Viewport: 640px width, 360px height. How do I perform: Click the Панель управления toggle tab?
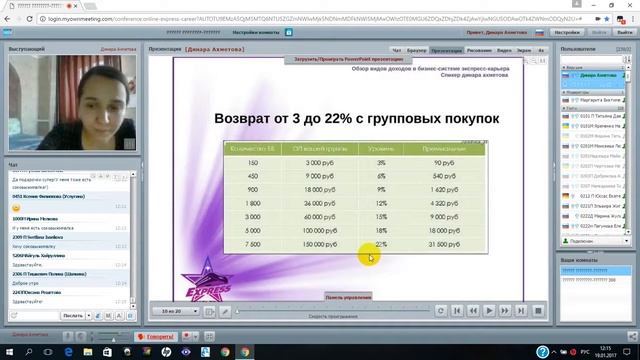[348, 297]
